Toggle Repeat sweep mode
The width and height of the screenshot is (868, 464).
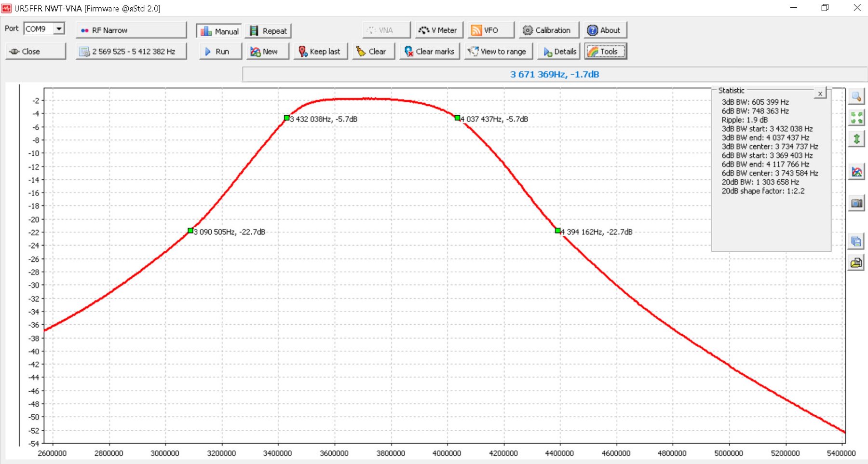[269, 31]
